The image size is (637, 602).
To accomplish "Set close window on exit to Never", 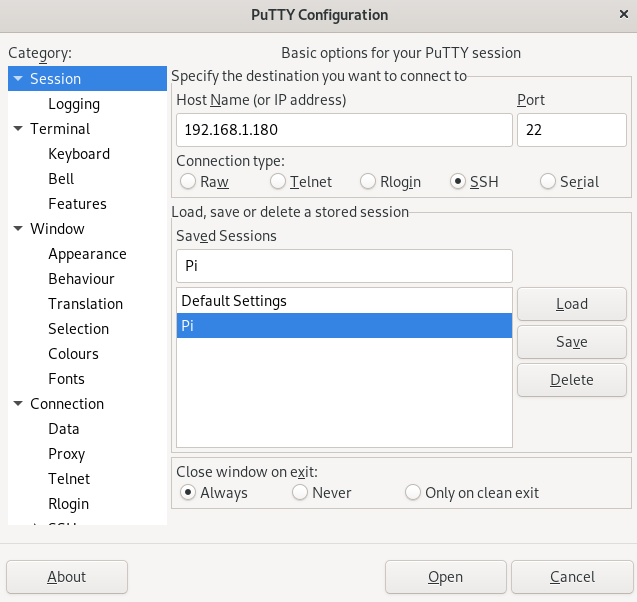I will point(300,492).
